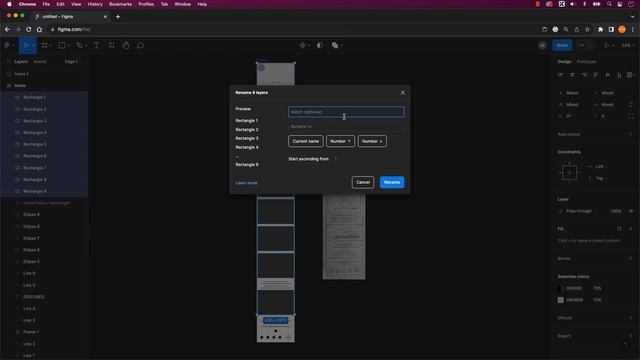Expand the Move tool options arrow
This screenshot has height=360, width=640.
click(x=33, y=46)
